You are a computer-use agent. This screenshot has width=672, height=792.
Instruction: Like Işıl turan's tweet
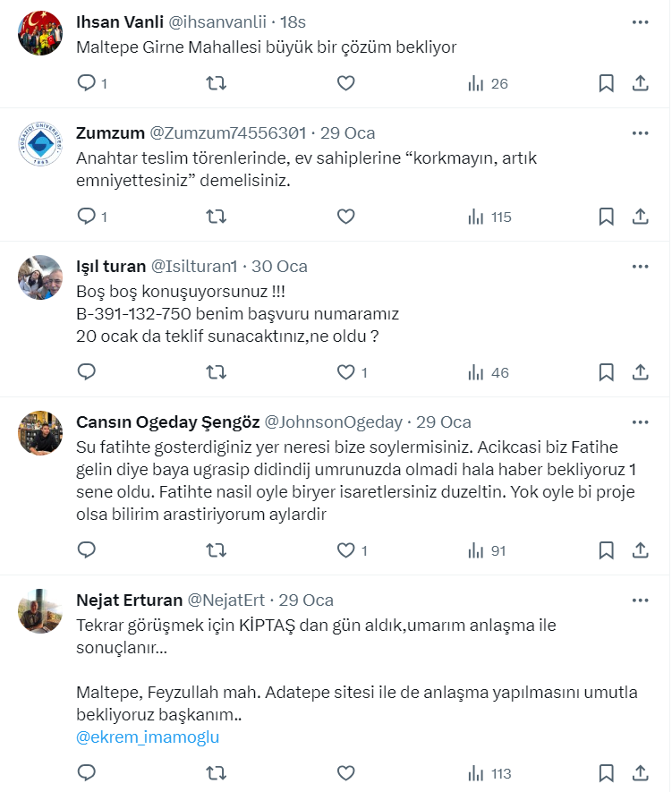pos(346,372)
